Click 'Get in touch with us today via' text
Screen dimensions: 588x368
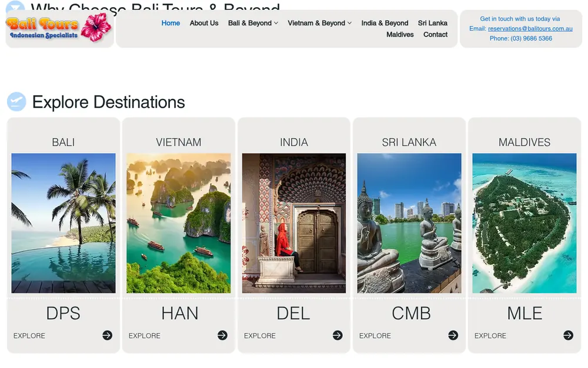(x=520, y=19)
